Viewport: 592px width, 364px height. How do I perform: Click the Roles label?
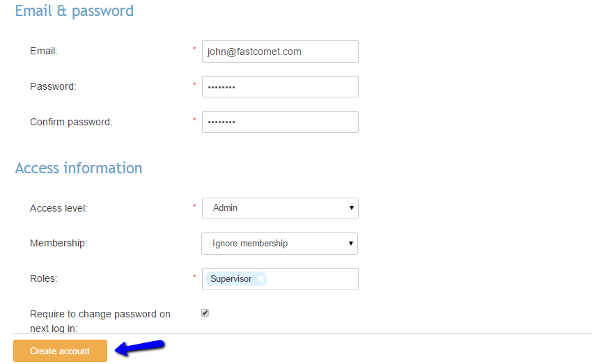pos(43,278)
